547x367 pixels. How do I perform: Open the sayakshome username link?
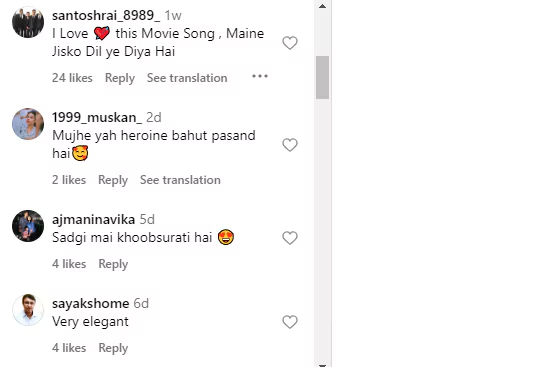point(91,304)
